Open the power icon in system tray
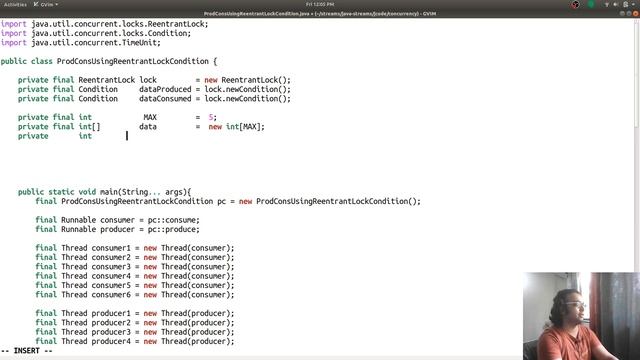640x360 pixels. click(626, 4)
